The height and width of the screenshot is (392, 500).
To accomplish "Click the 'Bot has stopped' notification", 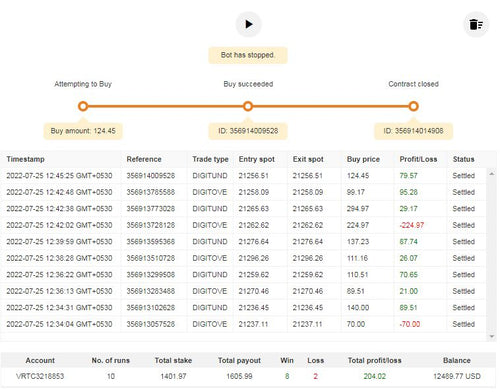I will [x=248, y=55].
